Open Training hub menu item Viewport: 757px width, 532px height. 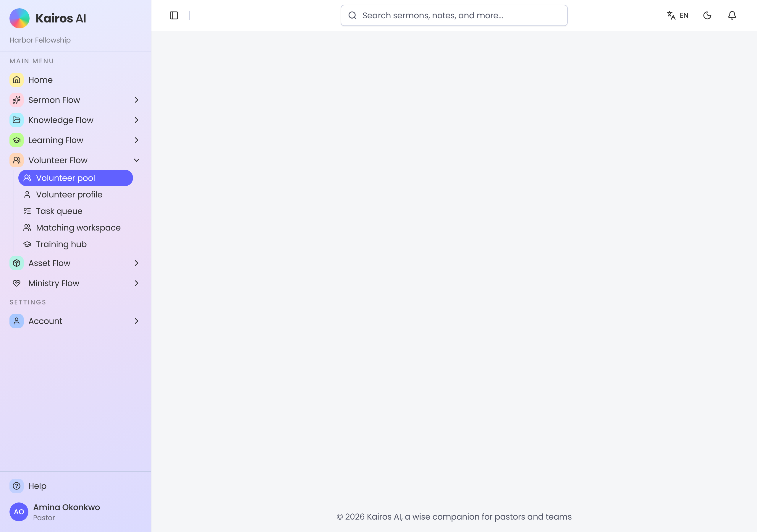[x=75, y=244]
